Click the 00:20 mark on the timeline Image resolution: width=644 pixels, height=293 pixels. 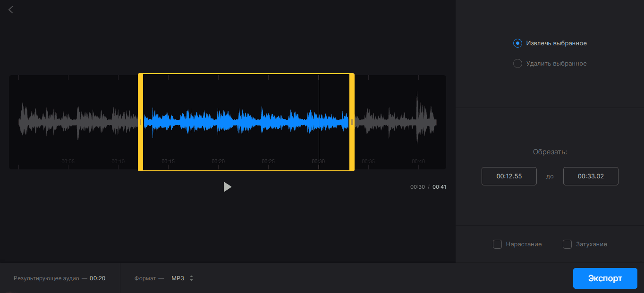pyautogui.click(x=218, y=161)
